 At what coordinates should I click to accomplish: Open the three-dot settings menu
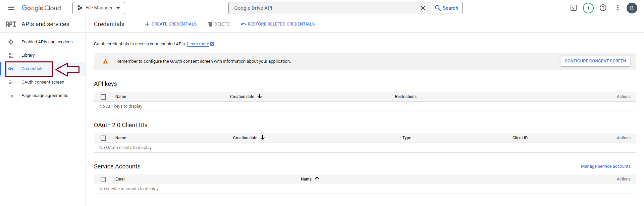(618, 8)
